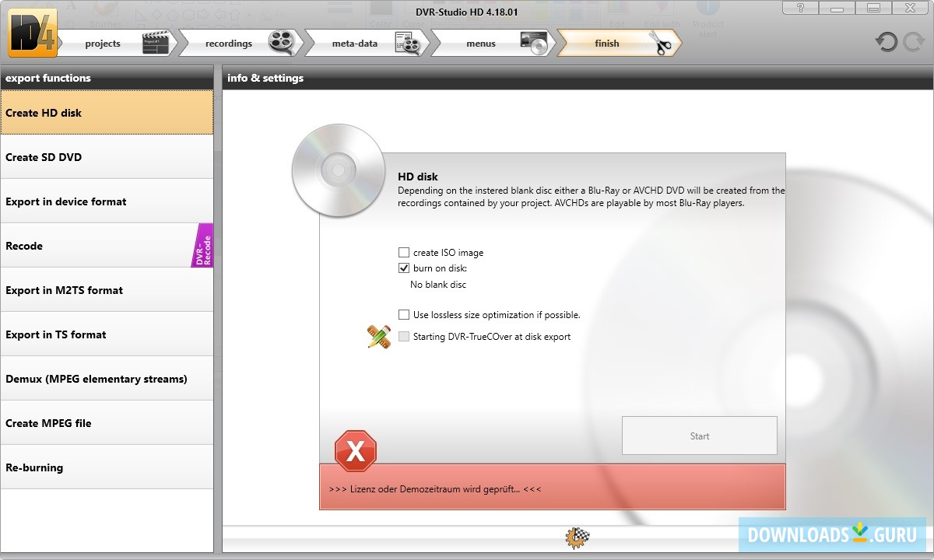
Task: Open the Recode export function
Action: [x=107, y=246]
